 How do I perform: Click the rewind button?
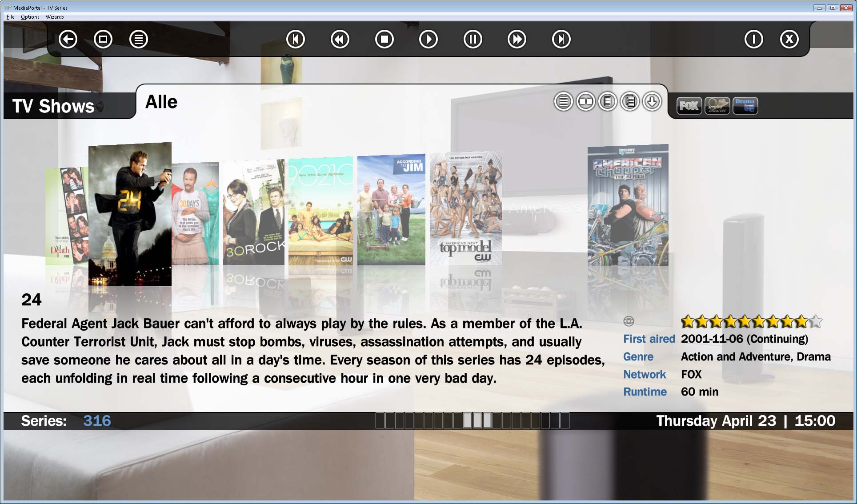pyautogui.click(x=340, y=39)
